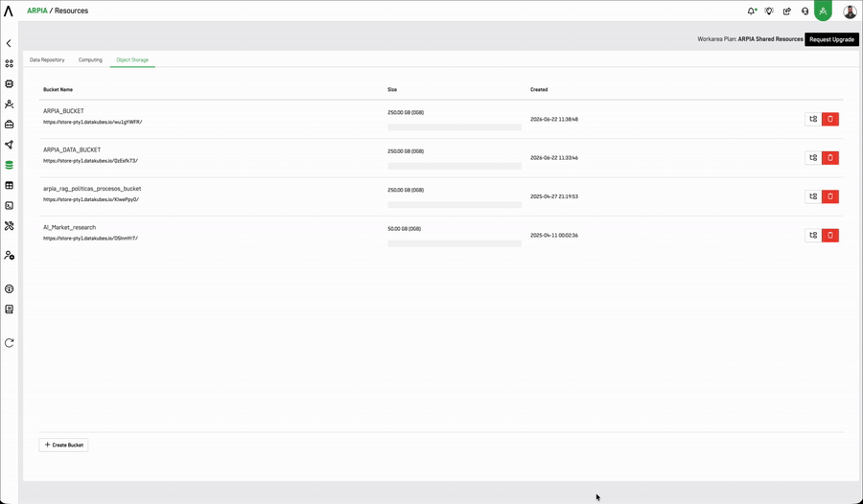The height and width of the screenshot is (504, 863).
Task: Click the arpia_rag_politicas_procesos_bucket usage progress bar
Action: [455, 205]
